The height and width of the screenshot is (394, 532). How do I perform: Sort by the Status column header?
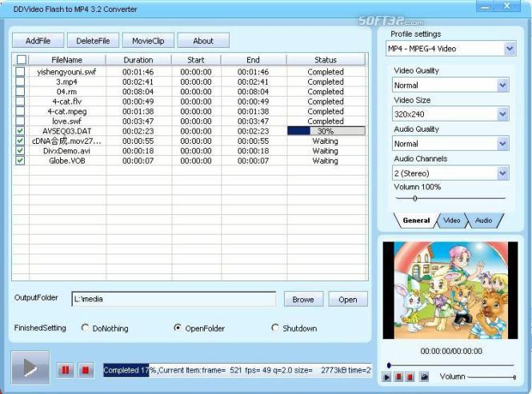click(326, 60)
